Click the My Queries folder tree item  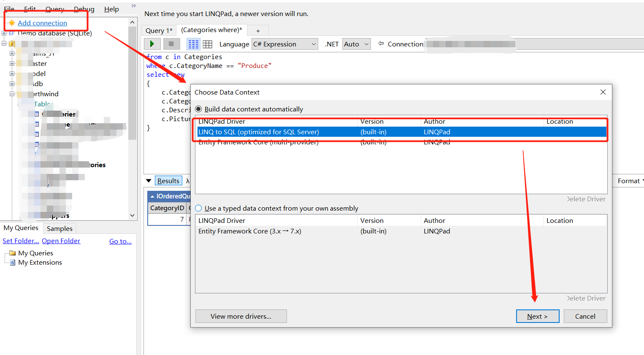[36, 253]
